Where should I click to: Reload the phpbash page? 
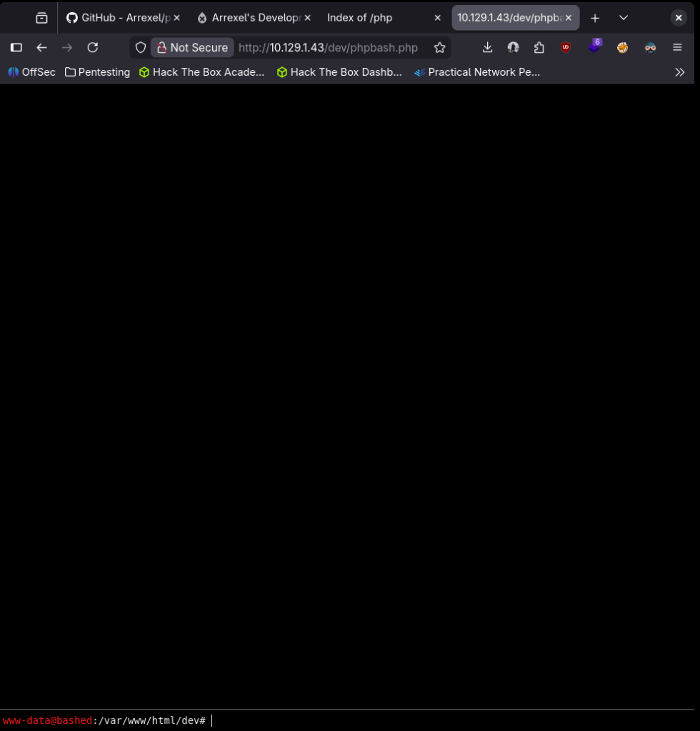pos(93,48)
